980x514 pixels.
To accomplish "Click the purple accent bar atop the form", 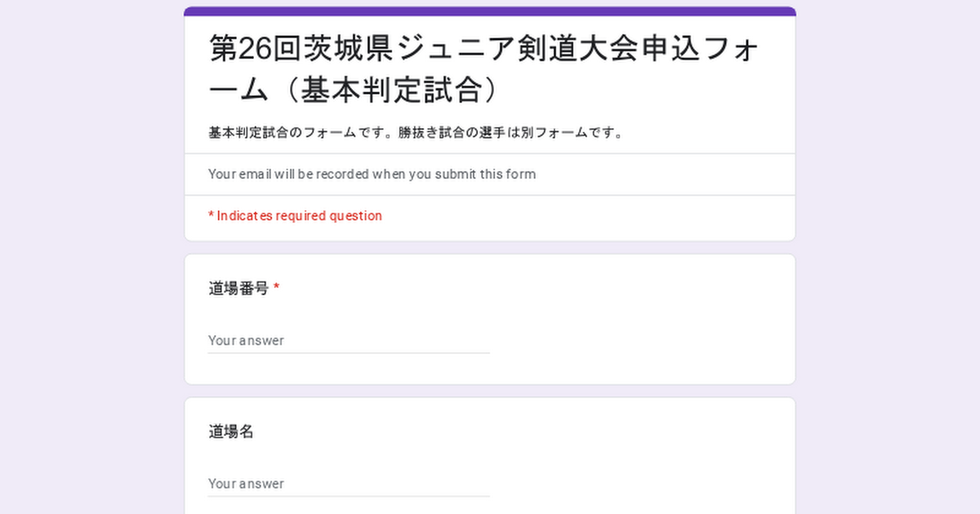I will coord(490,11).
